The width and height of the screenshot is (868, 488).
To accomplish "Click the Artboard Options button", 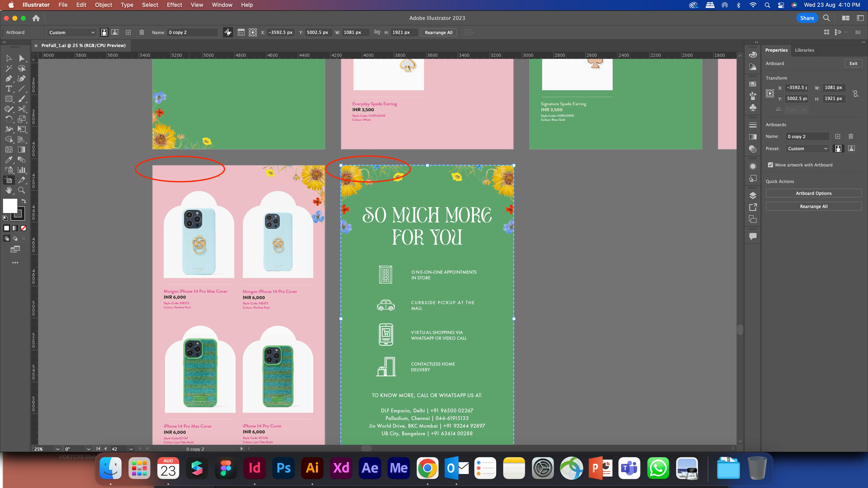I will point(813,193).
